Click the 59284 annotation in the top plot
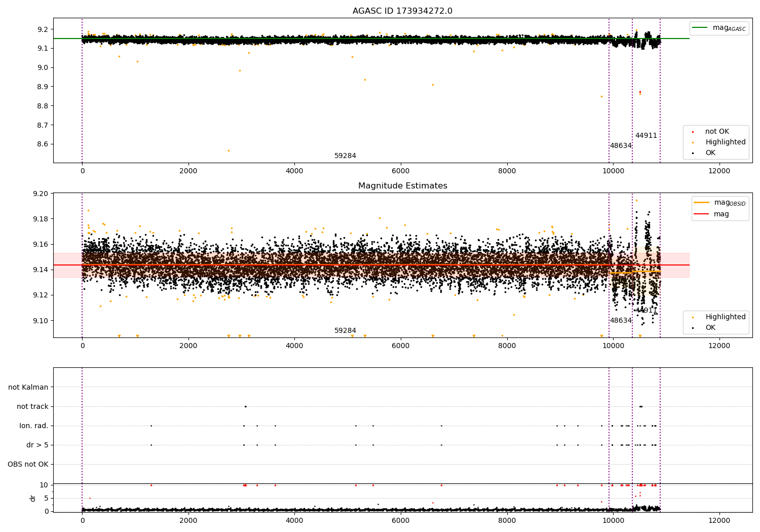This screenshot has height=532, width=760. tap(345, 156)
